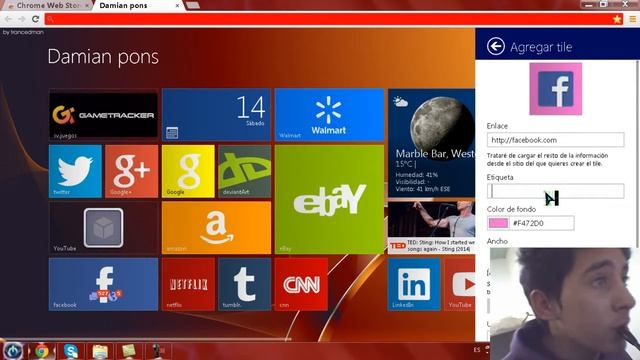Open the Chrome menu button
Viewport: 640px width, 360px height.
[632, 19]
